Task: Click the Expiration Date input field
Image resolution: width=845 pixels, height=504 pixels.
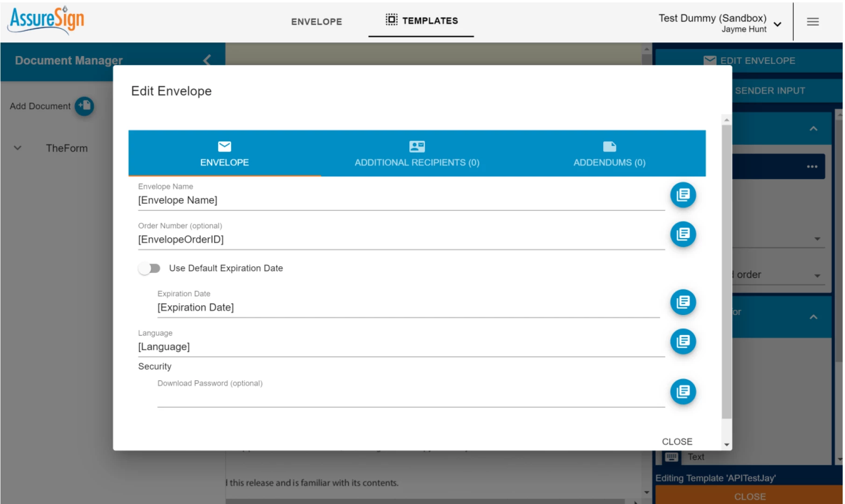Action: pyautogui.click(x=408, y=308)
